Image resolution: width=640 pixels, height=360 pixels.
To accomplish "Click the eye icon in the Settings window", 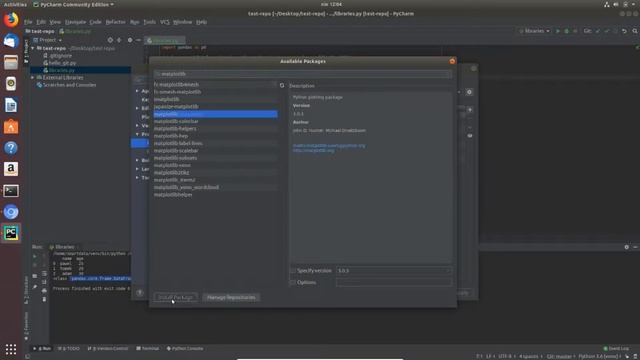I will tap(470, 136).
